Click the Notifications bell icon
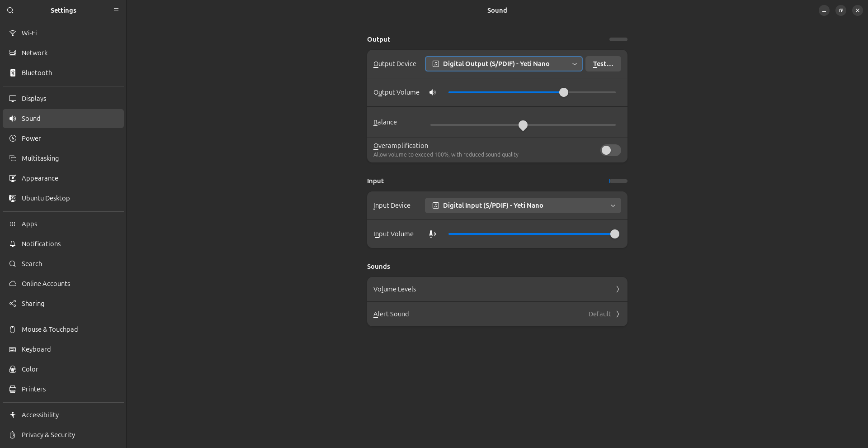Screen dimensions: 868x448 [x=12, y=243]
